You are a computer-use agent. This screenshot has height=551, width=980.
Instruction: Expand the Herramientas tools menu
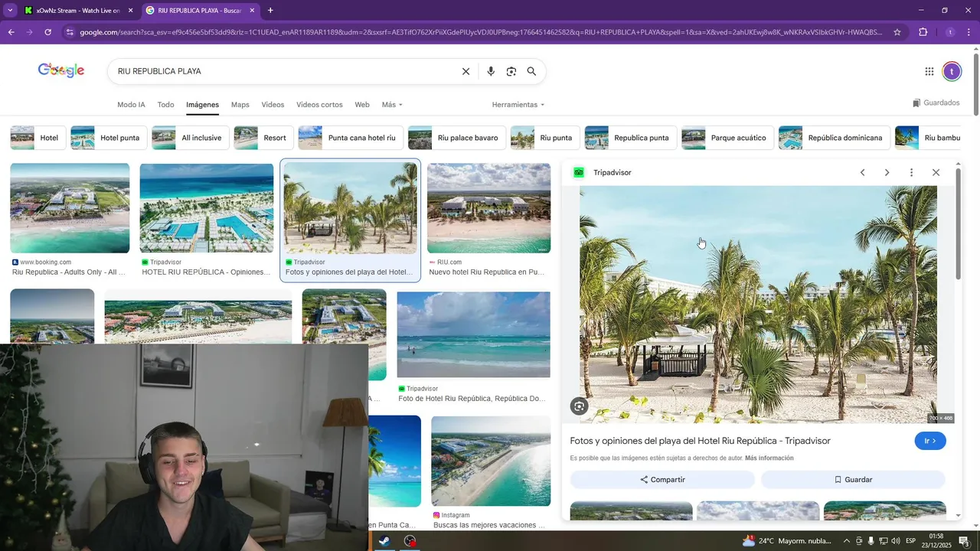518,104
